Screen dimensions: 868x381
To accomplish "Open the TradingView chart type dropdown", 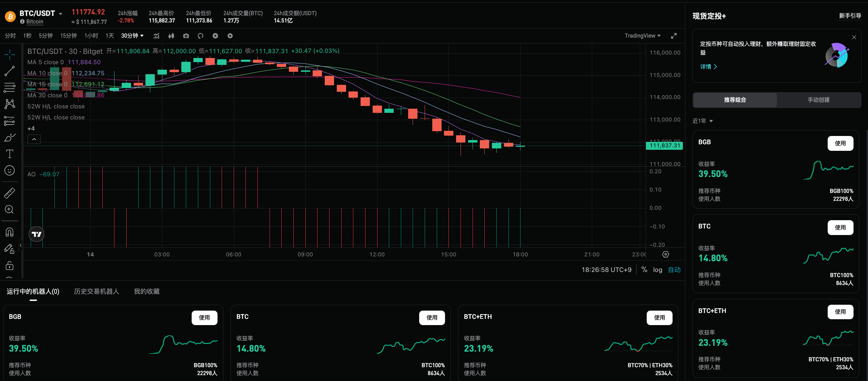I will click(x=642, y=36).
